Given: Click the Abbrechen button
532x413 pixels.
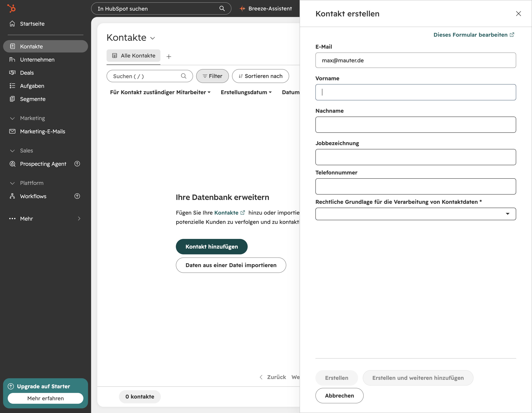Looking at the screenshot, I should click(339, 395).
